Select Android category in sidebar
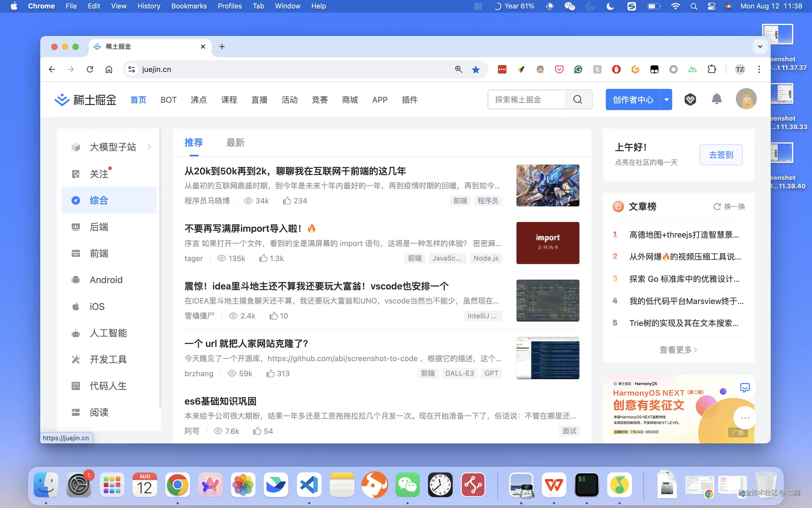Viewport: 812px width, 508px height. [x=109, y=280]
